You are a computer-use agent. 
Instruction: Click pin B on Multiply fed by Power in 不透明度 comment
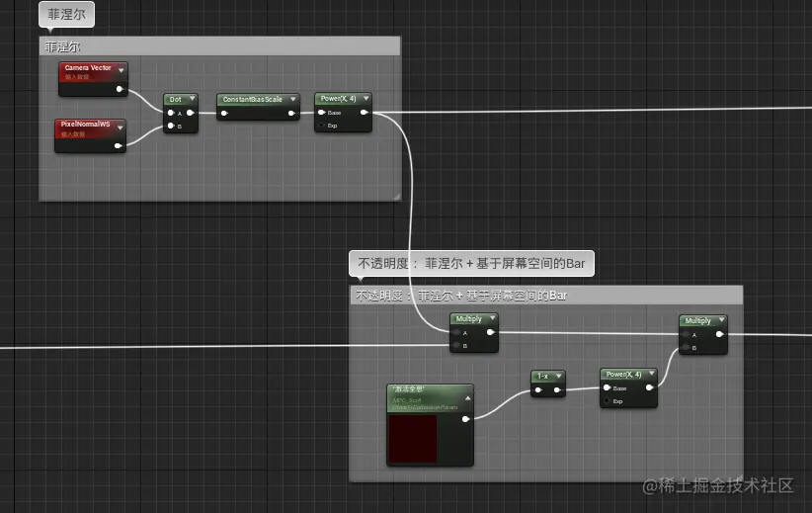pos(687,348)
